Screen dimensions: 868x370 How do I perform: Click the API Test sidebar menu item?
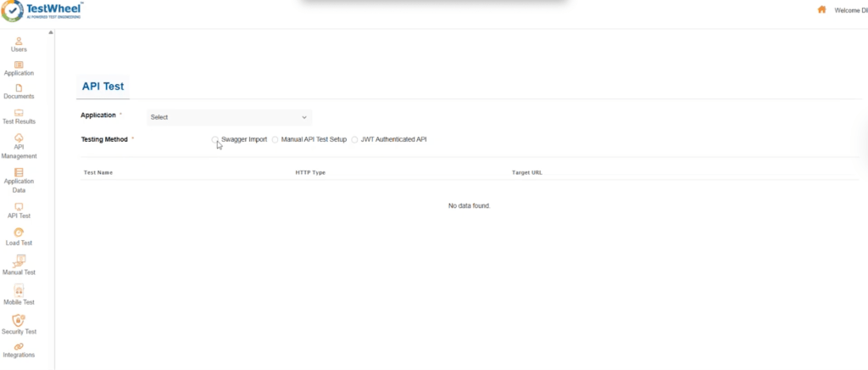tap(19, 209)
